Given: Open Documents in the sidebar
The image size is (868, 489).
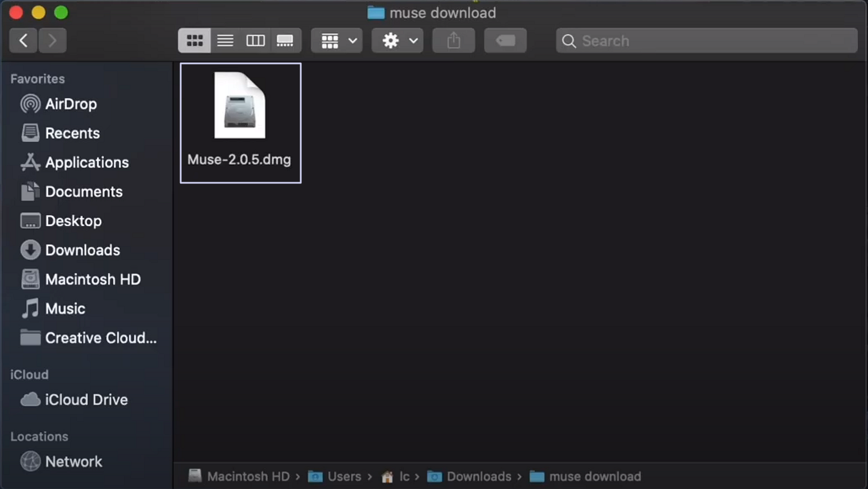Looking at the screenshot, I should [84, 191].
